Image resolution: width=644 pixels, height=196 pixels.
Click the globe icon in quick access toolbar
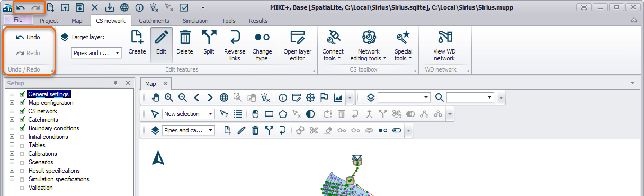pos(124,7)
